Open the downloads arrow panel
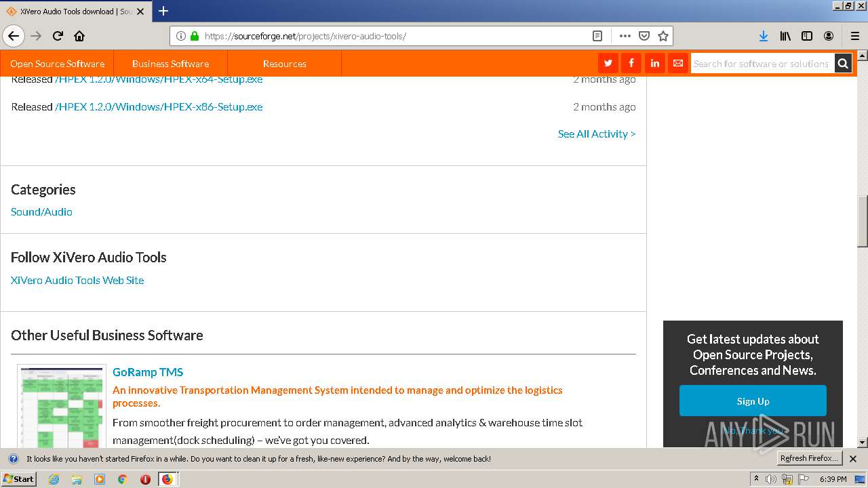 764,36
